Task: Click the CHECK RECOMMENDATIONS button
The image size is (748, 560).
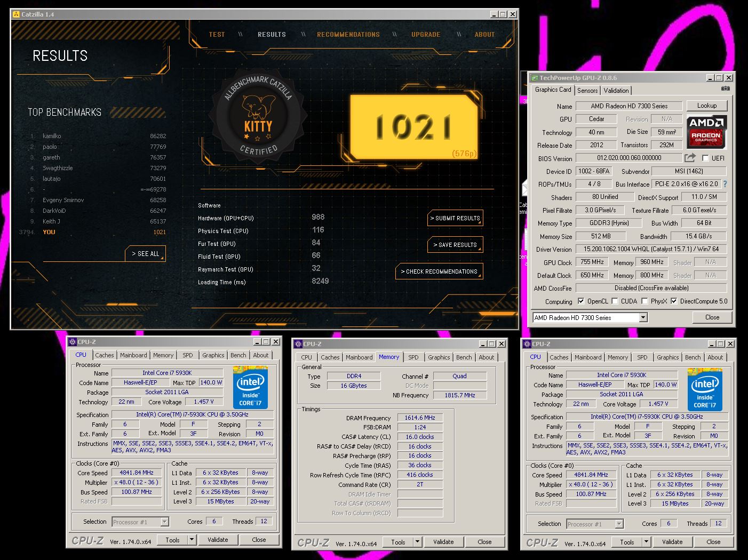Action: click(439, 271)
